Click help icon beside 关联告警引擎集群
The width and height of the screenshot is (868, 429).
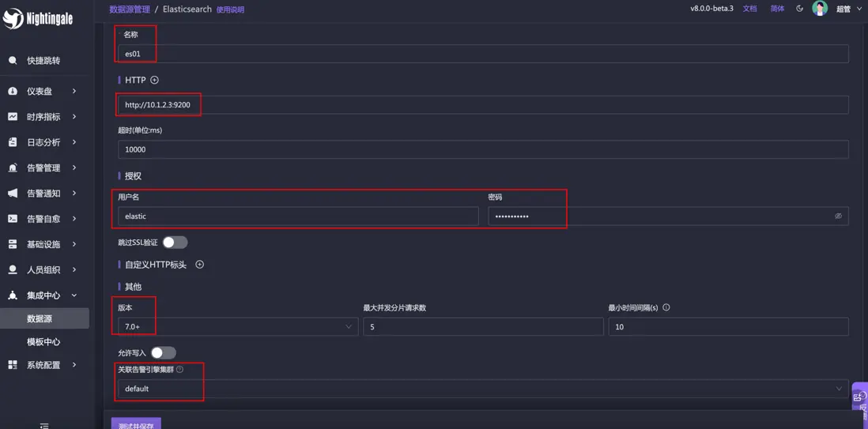179,369
